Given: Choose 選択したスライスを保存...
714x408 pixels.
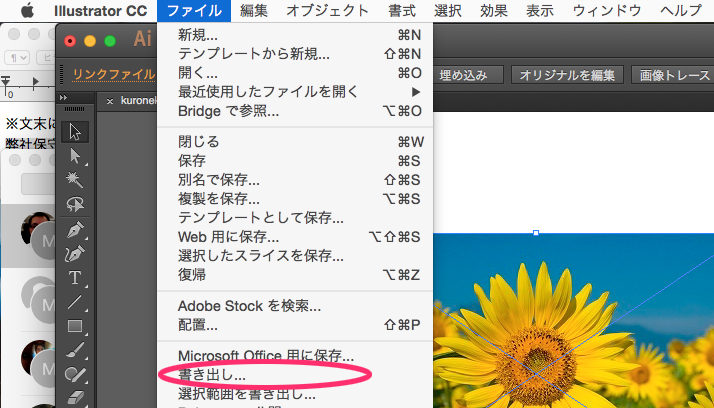Looking at the screenshot, I should 295,256.
